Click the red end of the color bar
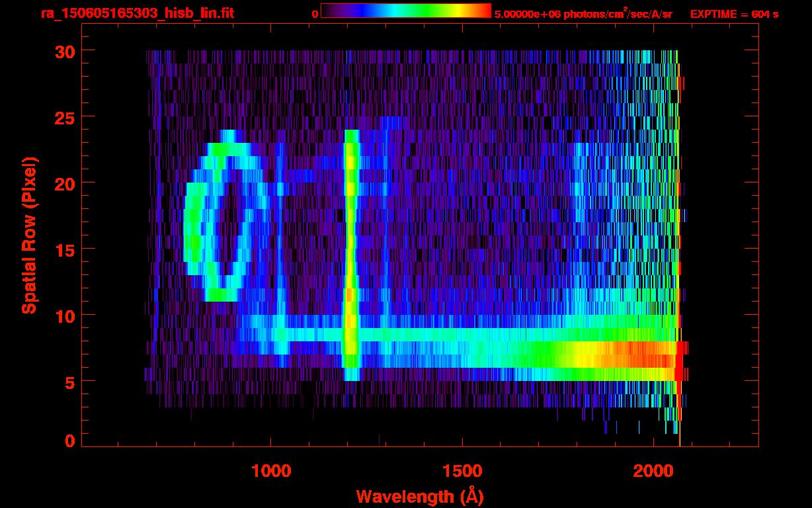The height and width of the screenshot is (508, 812). 483,11
